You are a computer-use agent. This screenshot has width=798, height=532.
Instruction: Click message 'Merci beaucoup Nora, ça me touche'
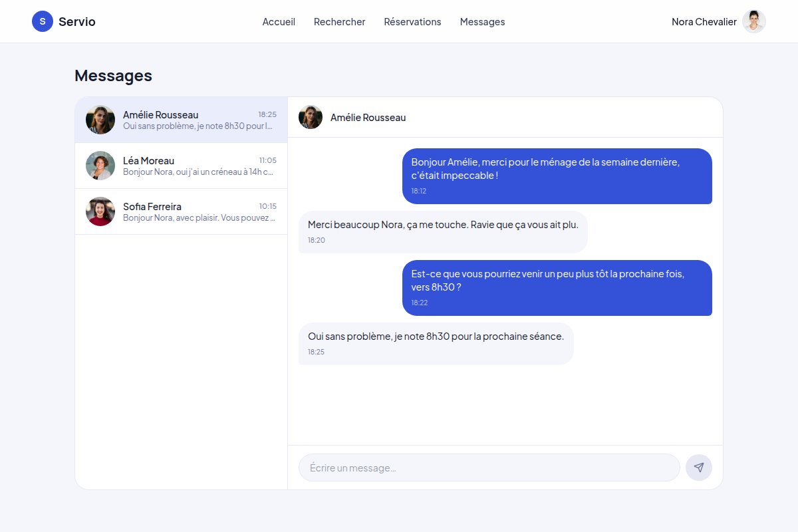coord(443,232)
